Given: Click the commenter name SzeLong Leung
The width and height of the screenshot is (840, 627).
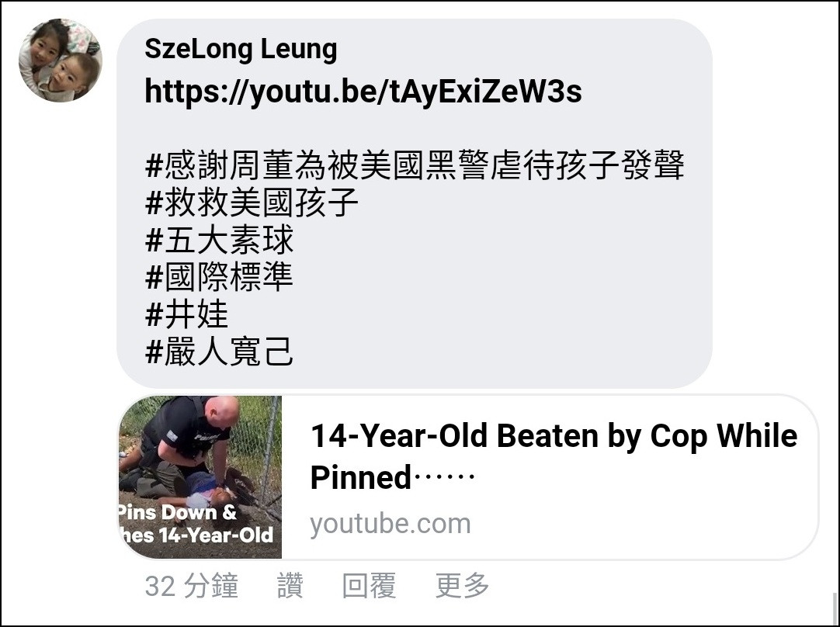Looking at the screenshot, I should click(x=241, y=49).
